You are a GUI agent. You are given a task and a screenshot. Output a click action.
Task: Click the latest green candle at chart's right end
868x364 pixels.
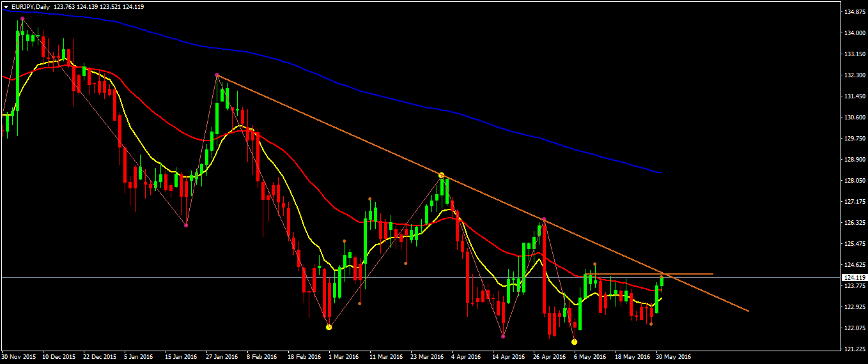pos(662,280)
